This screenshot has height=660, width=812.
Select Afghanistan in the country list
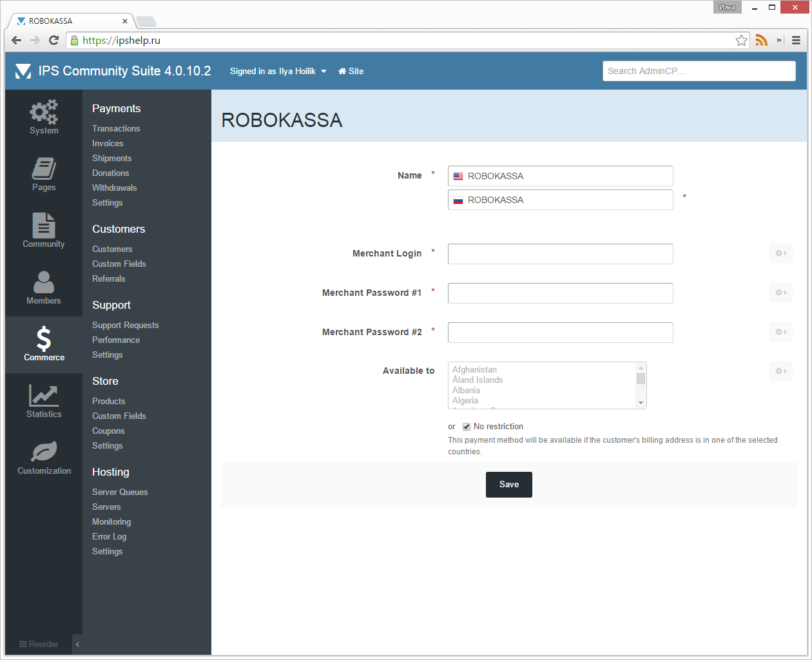point(474,370)
